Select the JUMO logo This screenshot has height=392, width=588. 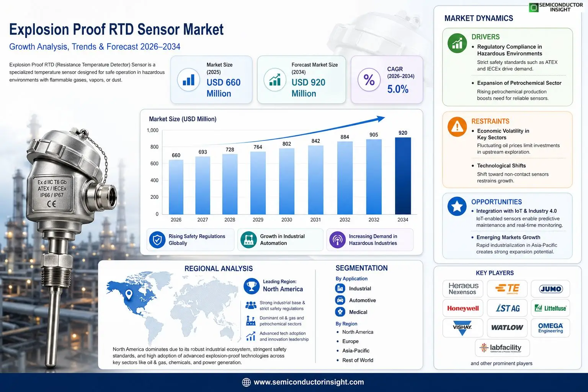point(550,289)
